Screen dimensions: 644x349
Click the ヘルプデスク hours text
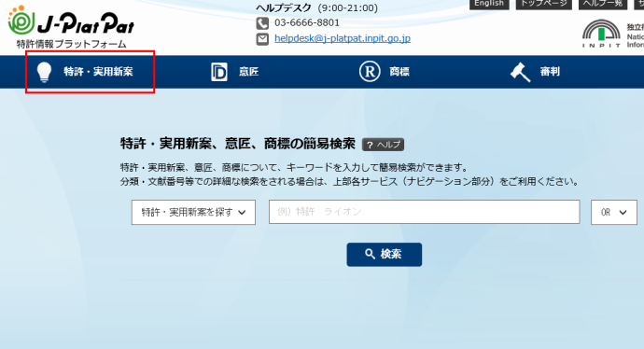coord(316,7)
